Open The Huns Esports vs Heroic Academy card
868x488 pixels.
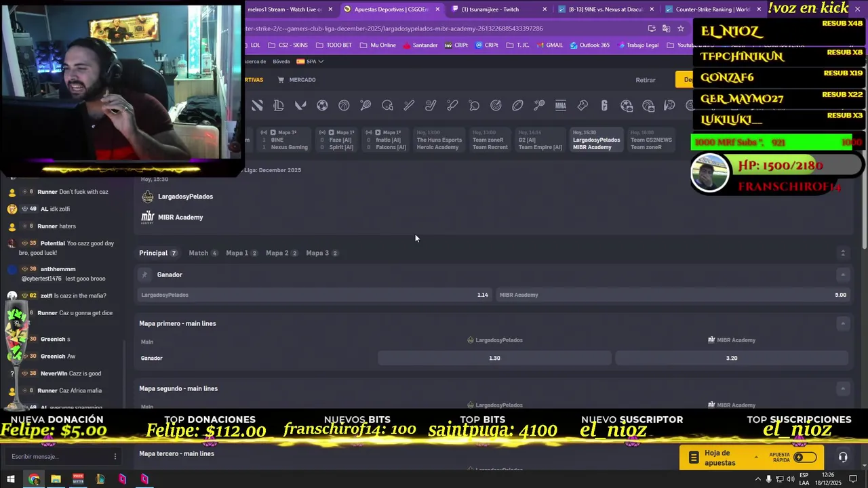(x=439, y=140)
